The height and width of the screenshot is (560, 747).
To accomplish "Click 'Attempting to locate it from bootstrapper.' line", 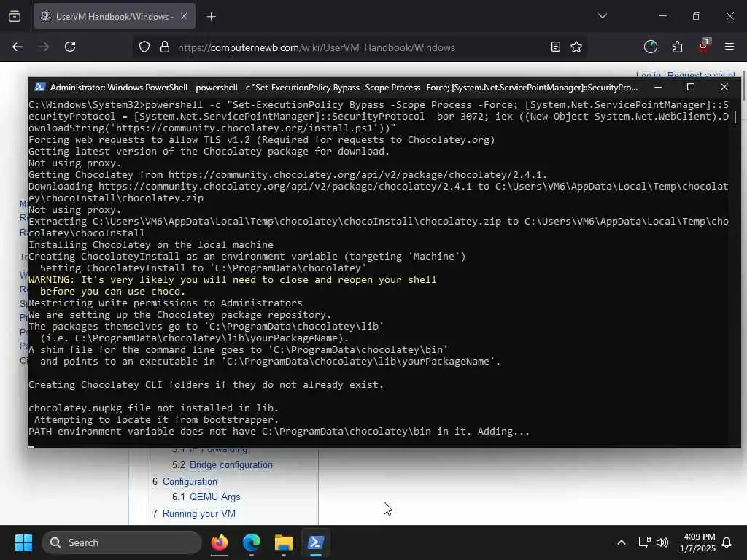I will coord(156,419).
